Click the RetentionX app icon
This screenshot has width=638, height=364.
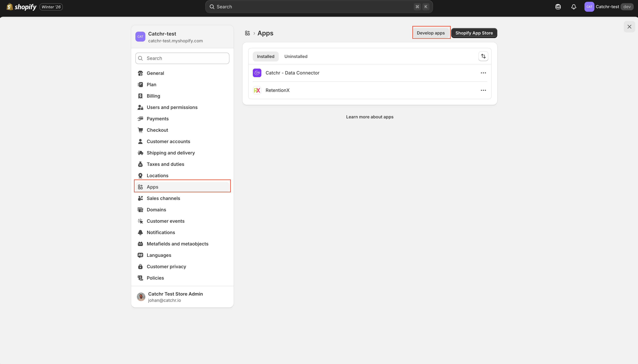pos(257,90)
